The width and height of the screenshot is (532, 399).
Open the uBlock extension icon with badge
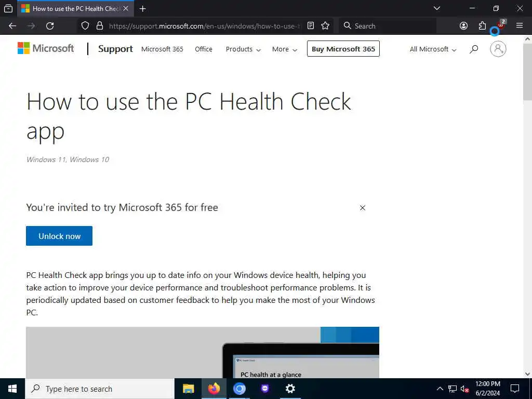[501, 25]
